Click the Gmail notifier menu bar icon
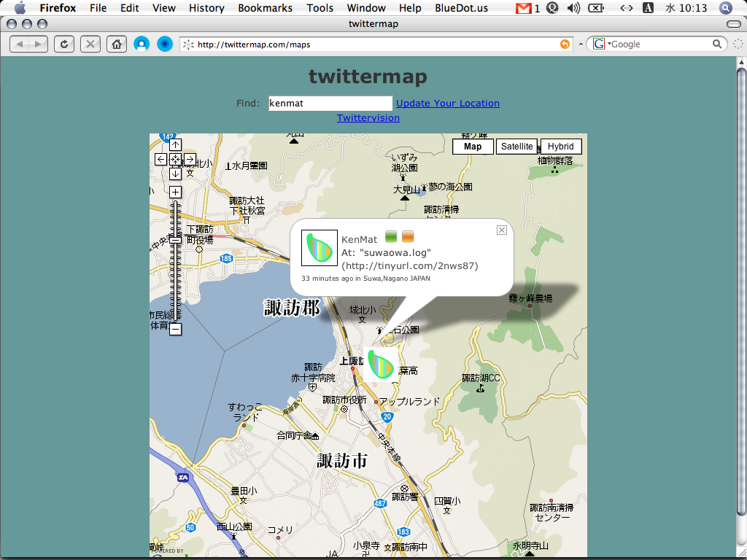Viewport: 747px width, 560px height. click(x=524, y=7)
